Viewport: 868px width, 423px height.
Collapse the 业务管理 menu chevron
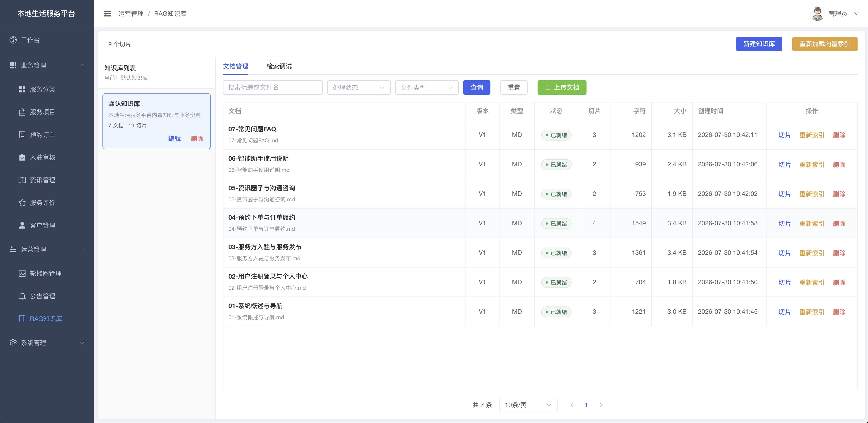(82, 65)
